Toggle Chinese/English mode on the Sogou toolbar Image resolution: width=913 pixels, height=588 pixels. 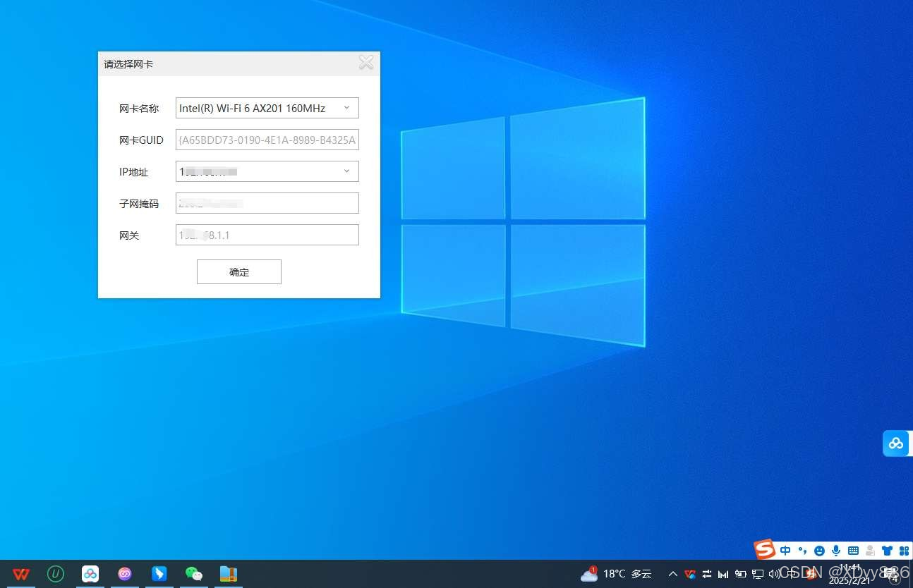pos(785,551)
